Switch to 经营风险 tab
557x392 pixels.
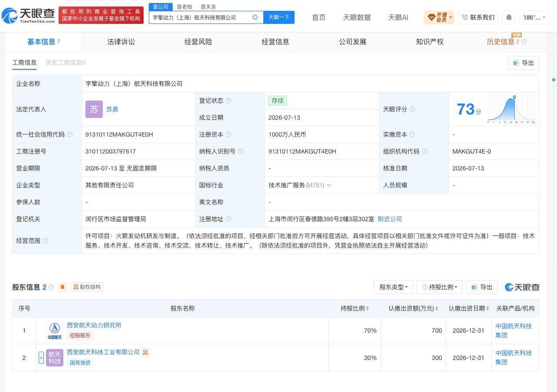coord(198,42)
